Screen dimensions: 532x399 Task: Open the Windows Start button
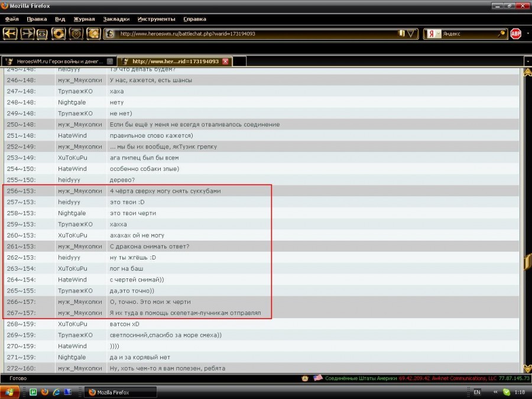pos(10,392)
